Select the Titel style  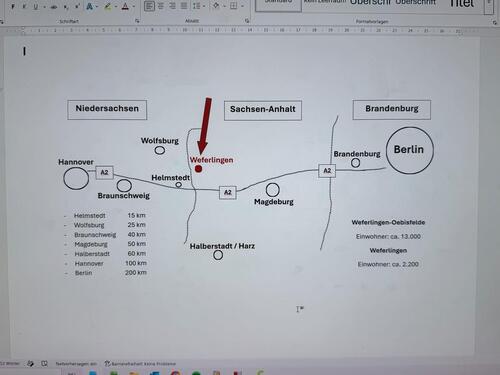pyautogui.click(x=461, y=4)
